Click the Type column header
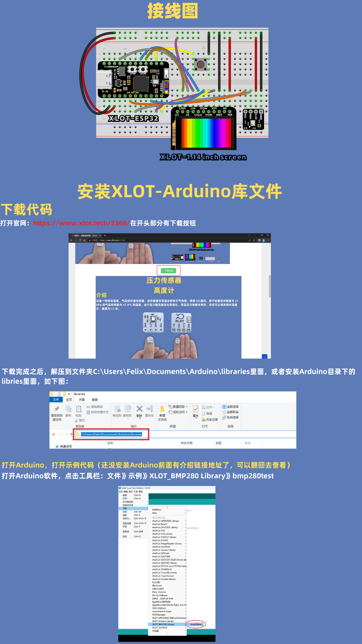 click(x=219, y=443)
